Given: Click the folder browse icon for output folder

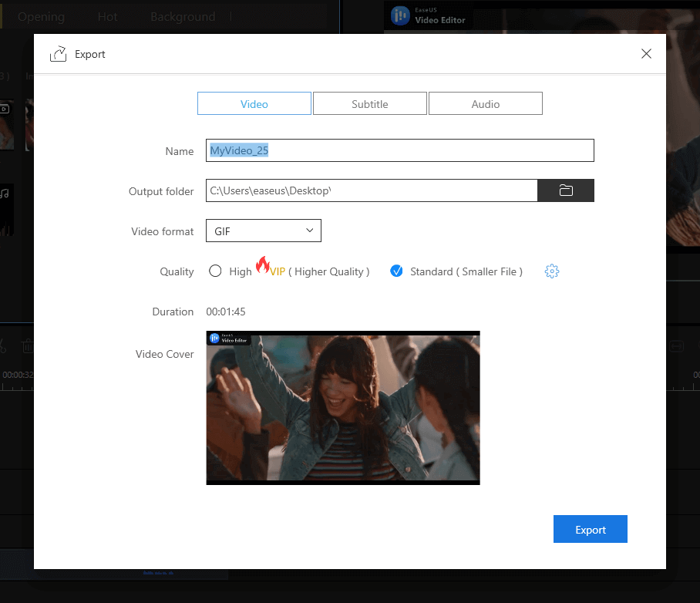Looking at the screenshot, I should (566, 190).
